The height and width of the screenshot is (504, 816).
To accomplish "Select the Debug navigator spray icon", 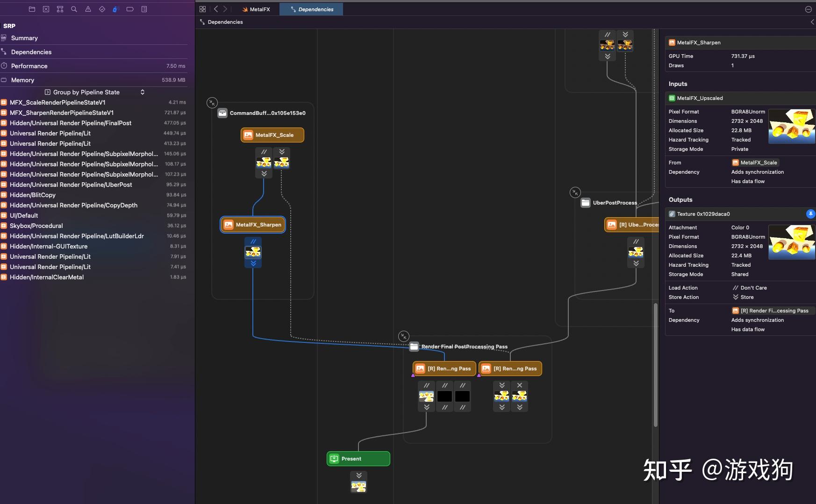I will tap(116, 9).
